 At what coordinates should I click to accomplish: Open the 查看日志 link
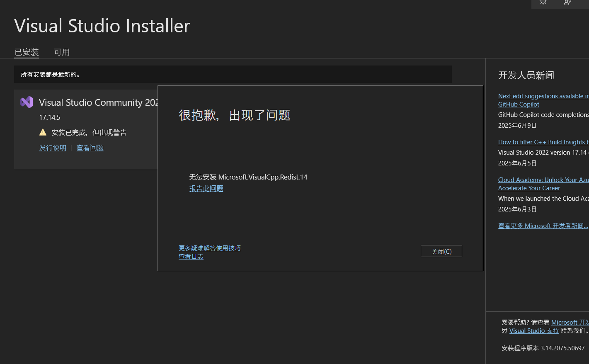(191, 257)
